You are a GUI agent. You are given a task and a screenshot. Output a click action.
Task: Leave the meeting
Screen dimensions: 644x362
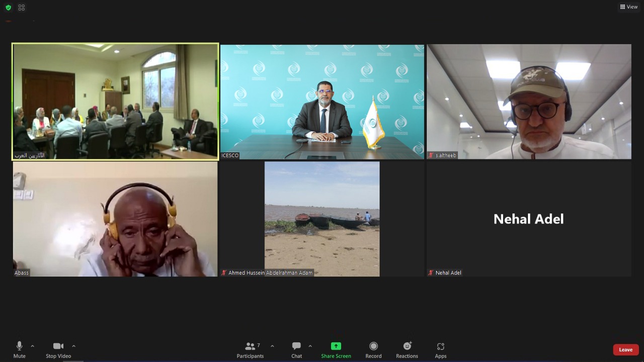[626, 350]
